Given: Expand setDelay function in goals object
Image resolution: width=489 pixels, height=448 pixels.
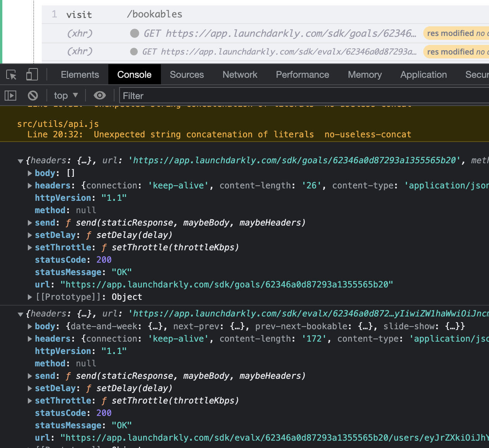Looking at the screenshot, I should (29, 235).
